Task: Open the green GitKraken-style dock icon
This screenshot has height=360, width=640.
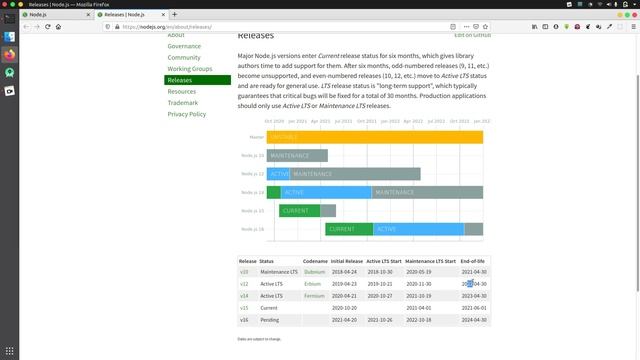Action: coord(9,73)
